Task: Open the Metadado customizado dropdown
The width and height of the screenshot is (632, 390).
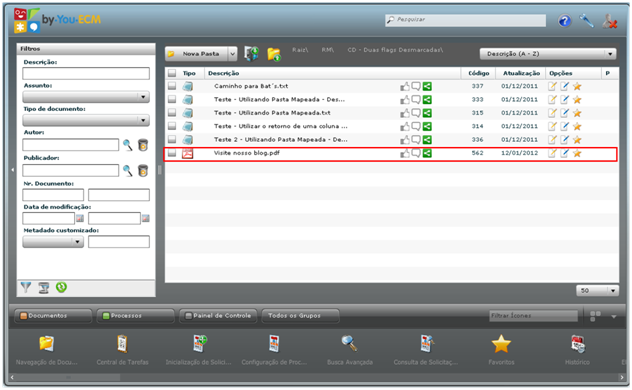Action: click(x=53, y=242)
